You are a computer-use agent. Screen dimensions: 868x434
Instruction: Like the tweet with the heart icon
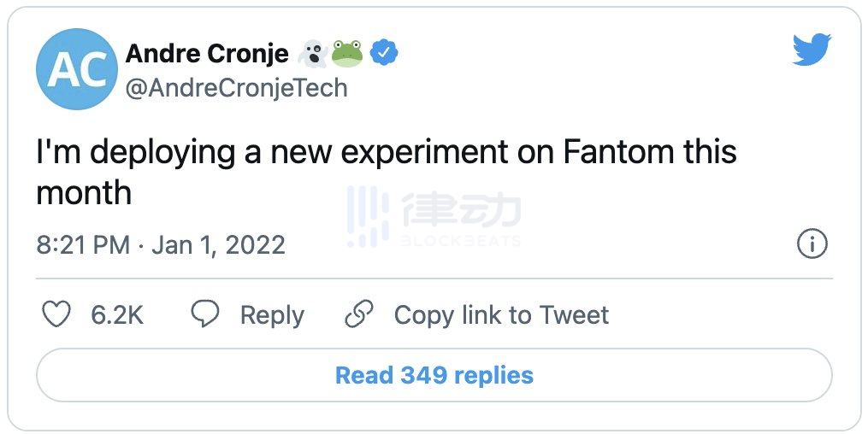pyautogui.click(x=56, y=314)
